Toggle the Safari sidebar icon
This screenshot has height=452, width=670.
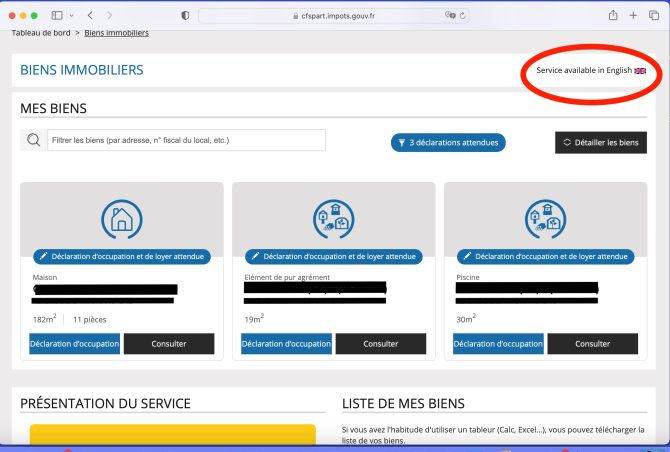tap(56, 16)
